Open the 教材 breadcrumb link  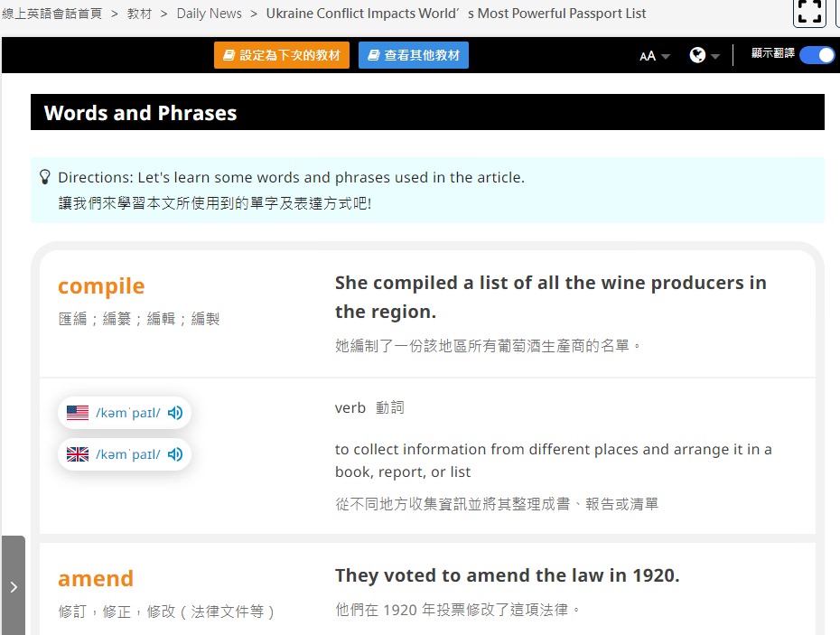pyautogui.click(x=139, y=14)
